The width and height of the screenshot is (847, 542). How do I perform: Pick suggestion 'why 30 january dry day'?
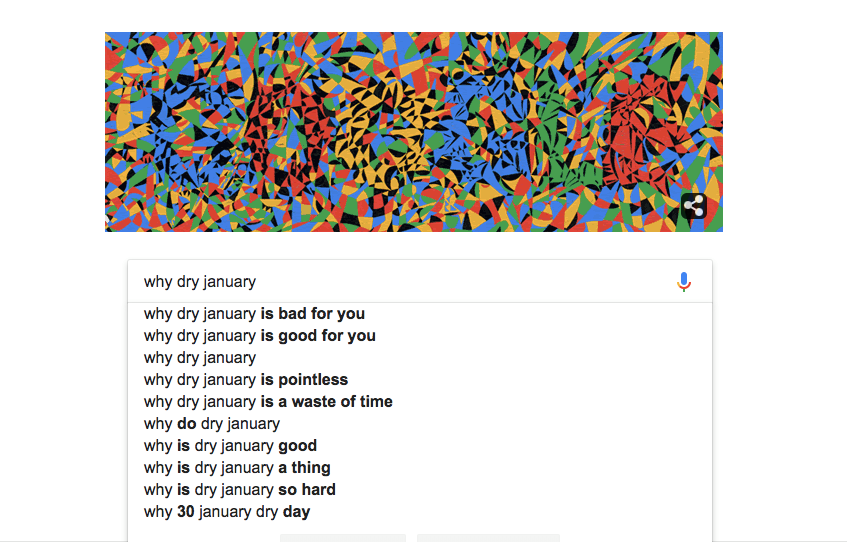pyautogui.click(x=420, y=512)
